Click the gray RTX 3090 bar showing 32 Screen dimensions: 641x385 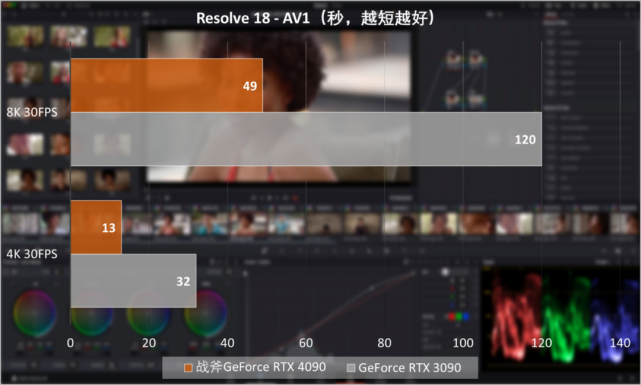point(134,281)
